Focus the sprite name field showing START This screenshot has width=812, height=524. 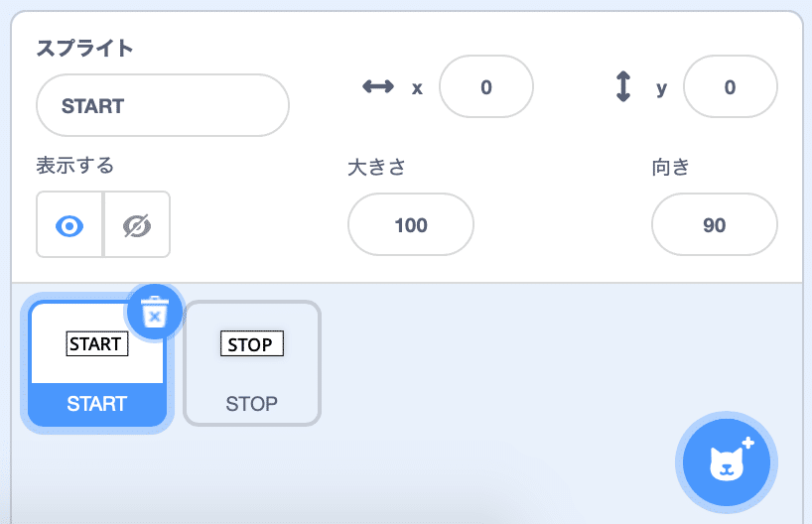(163, 105)
